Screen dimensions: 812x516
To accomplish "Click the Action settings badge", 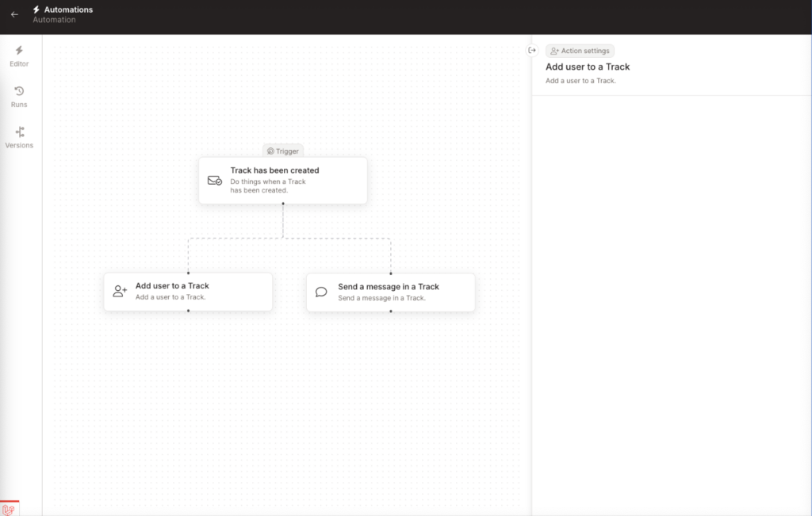I will pos(580,51).
